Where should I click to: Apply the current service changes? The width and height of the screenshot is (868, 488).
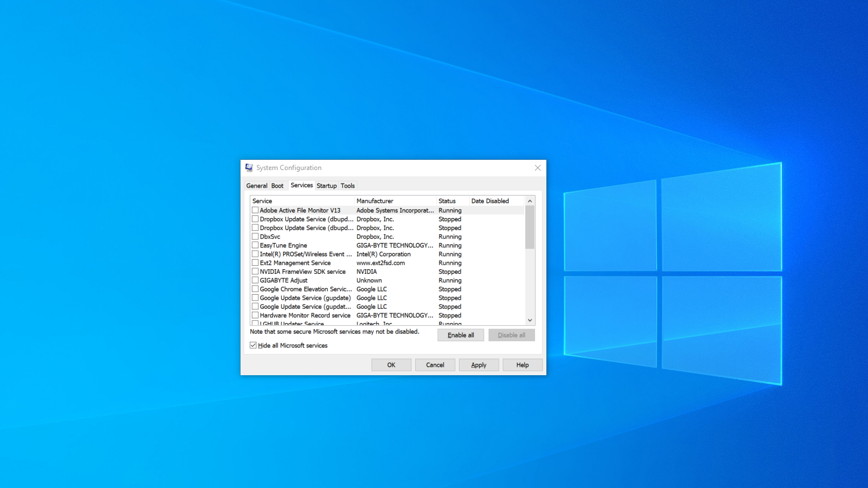[479, 364]
